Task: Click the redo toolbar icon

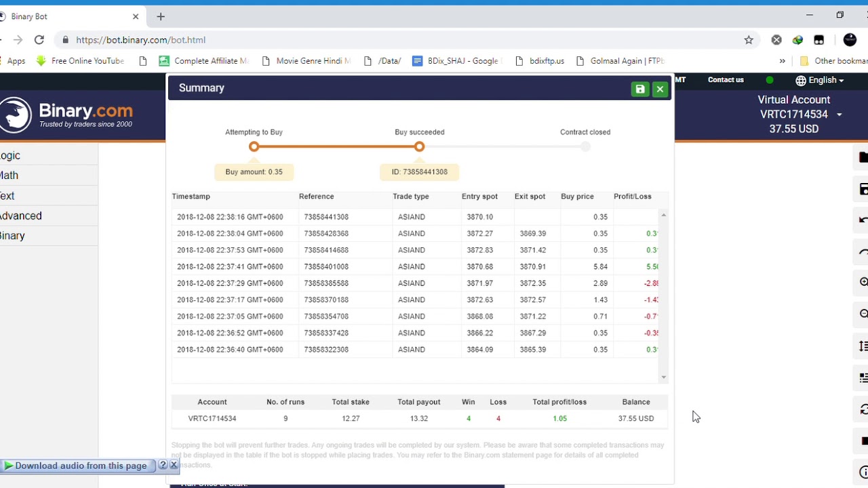Action: coord(863,252)
